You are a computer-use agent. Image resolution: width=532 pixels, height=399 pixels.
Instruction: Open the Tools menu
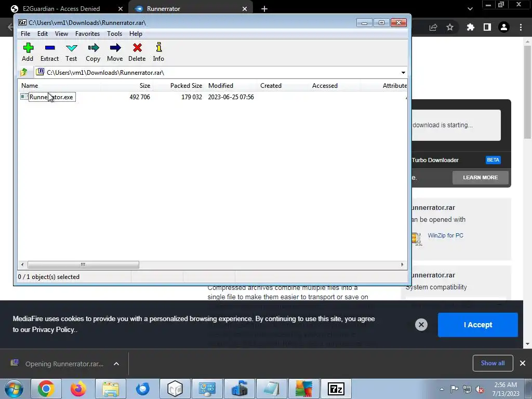[114, 34]
